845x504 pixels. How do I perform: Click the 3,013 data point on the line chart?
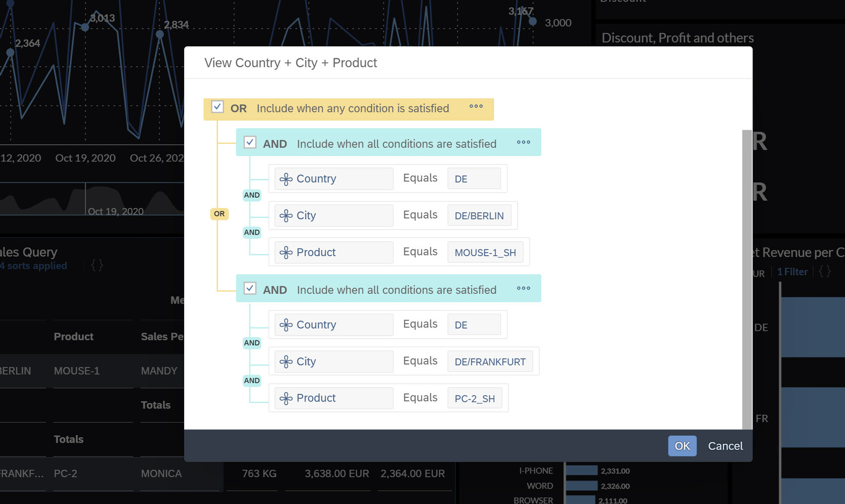pos(85,27)
